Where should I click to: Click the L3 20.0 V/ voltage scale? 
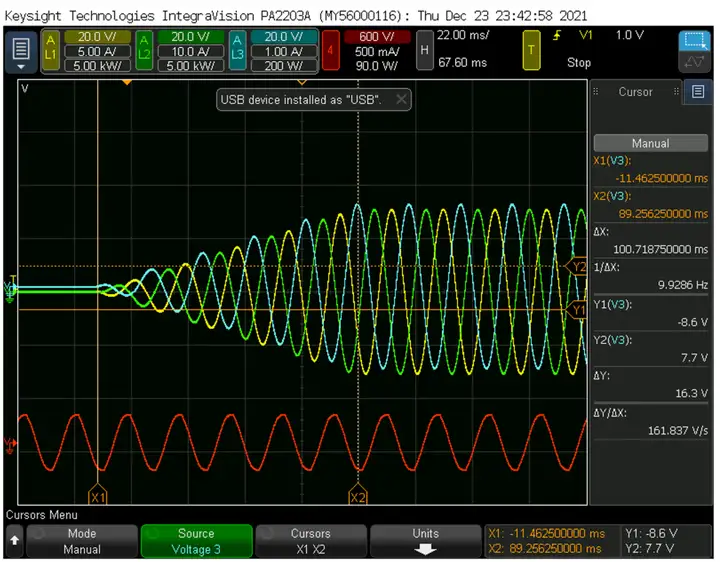[284, 37]
